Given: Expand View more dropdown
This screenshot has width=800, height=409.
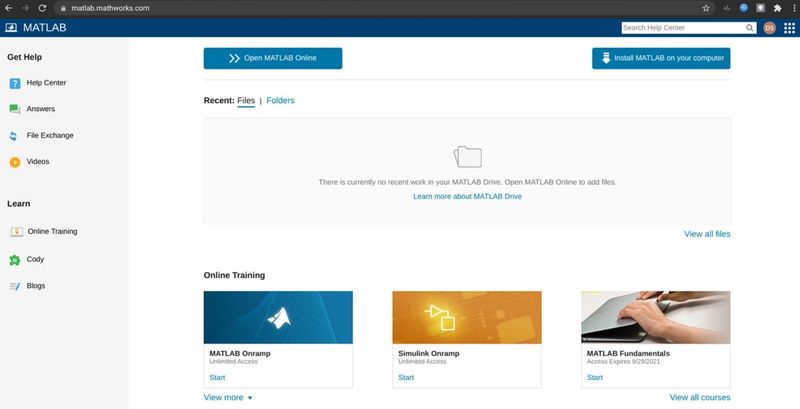Looking at the screenshot, I should tap(228, 397).
